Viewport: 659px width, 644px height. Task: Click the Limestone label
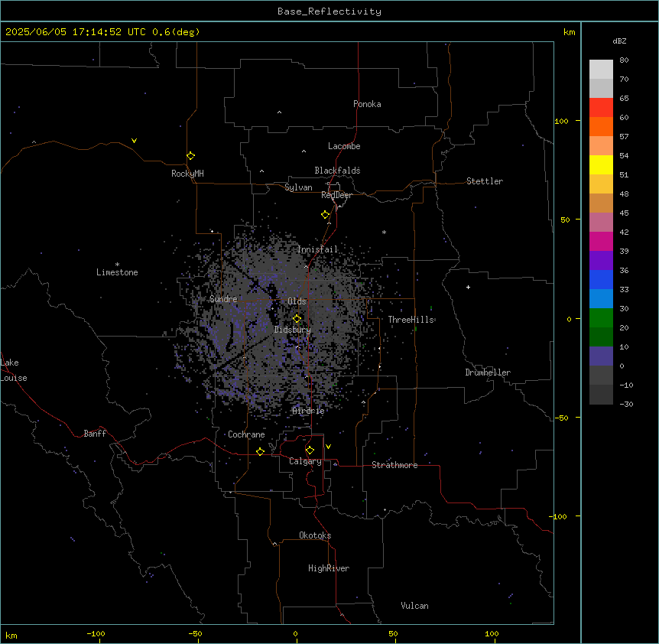pyautogui.click(x=117, y=272)
